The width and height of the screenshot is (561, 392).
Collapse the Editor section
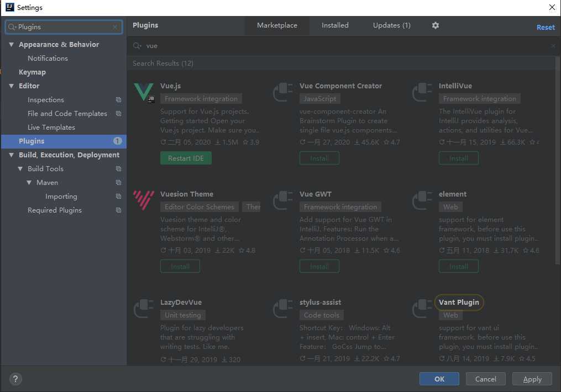click(x=12, y=86)
